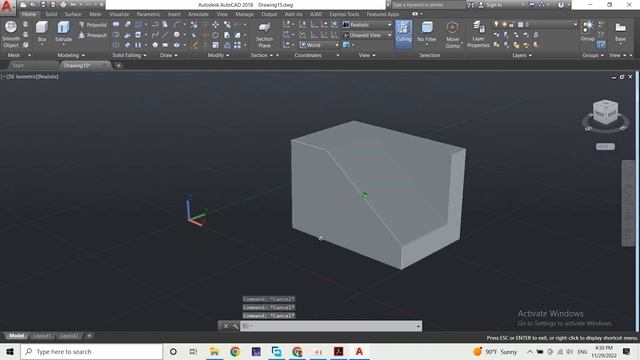640x360 pixels.
Task: Click the WCS menu below ViewCube
Action: click(x=605, y=146)
